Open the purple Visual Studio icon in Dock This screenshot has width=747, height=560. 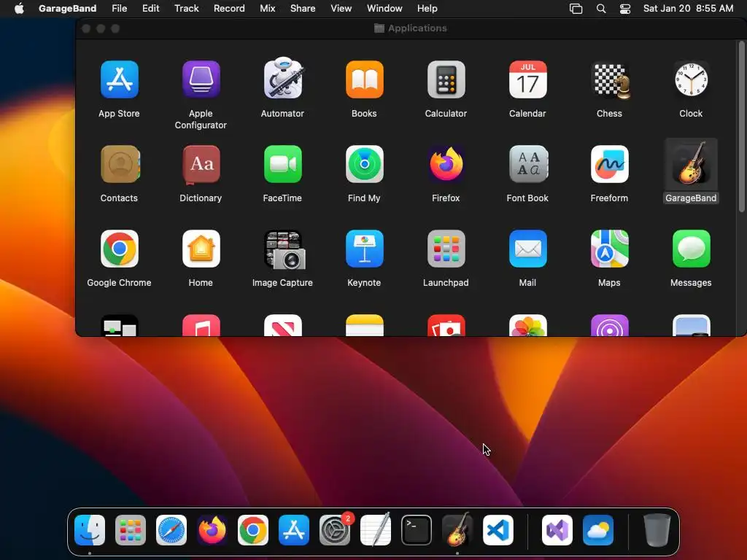pyautogui.click(x=557, y=530)
